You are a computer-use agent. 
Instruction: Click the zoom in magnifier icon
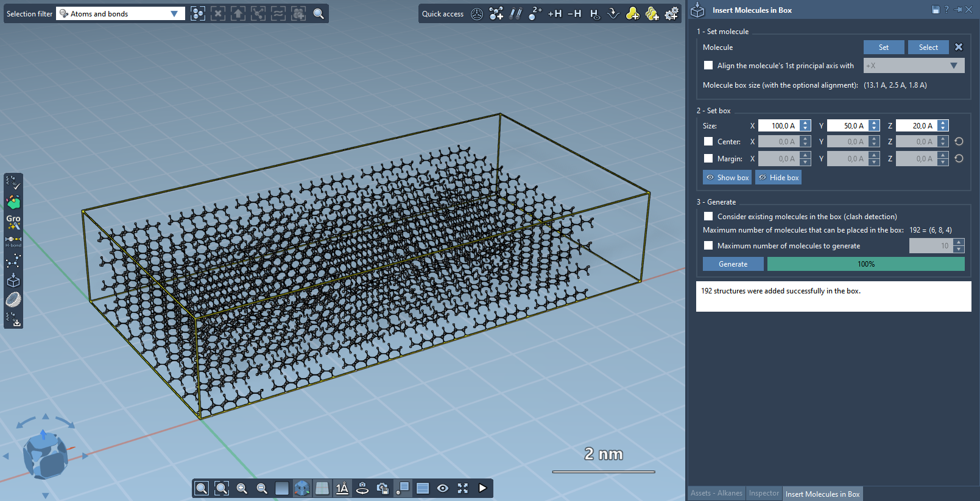[x=242, y=488]
